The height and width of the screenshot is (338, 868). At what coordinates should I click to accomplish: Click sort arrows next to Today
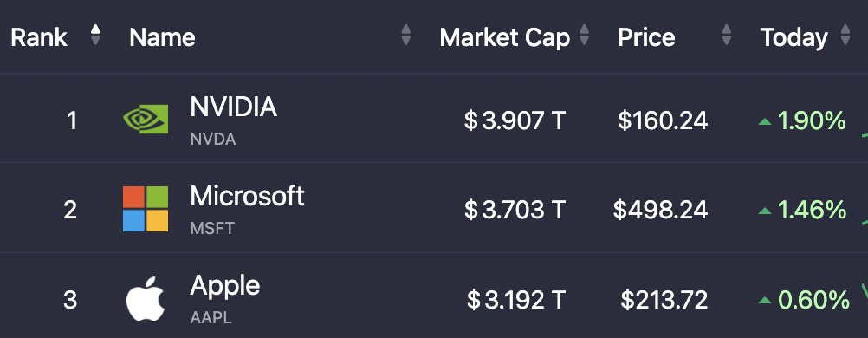click(845, 36)
